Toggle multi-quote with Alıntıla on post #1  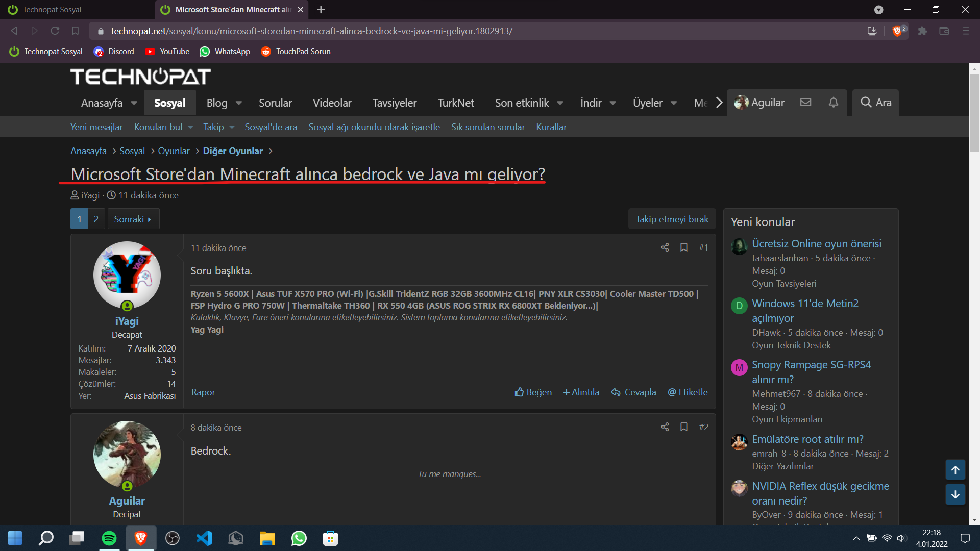pyautogui.click(x=581, y=392)
